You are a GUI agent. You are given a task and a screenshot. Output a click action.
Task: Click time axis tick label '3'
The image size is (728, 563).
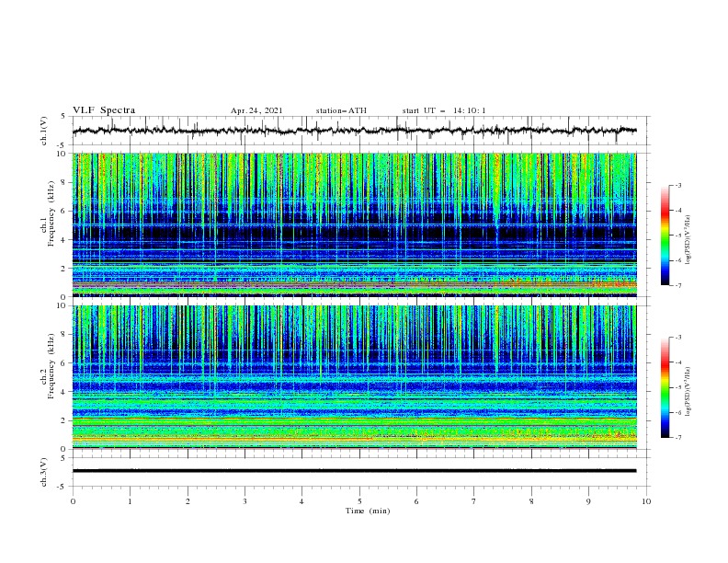tap(245, 501)
